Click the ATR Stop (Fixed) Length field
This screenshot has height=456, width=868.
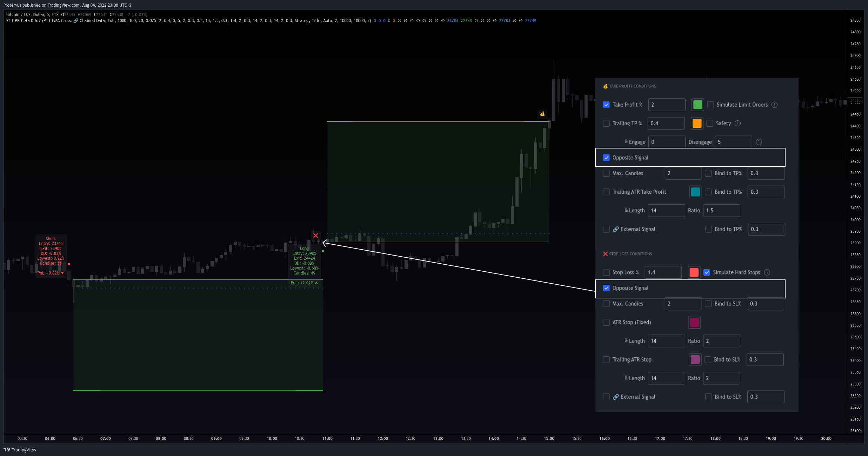[x=666, y=341]
